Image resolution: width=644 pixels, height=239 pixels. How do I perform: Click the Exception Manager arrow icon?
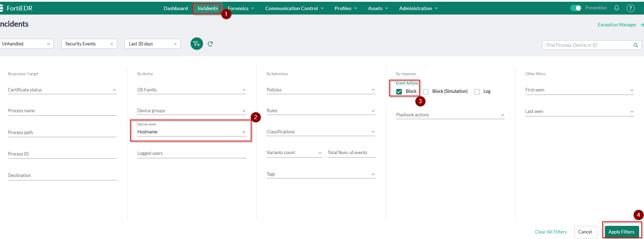tap(642, 25)
